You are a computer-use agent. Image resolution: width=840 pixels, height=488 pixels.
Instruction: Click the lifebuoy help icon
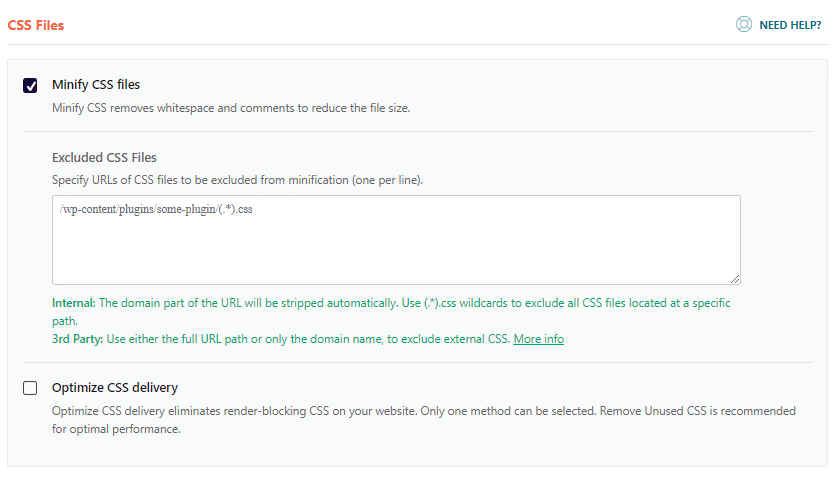coord(743,25)
